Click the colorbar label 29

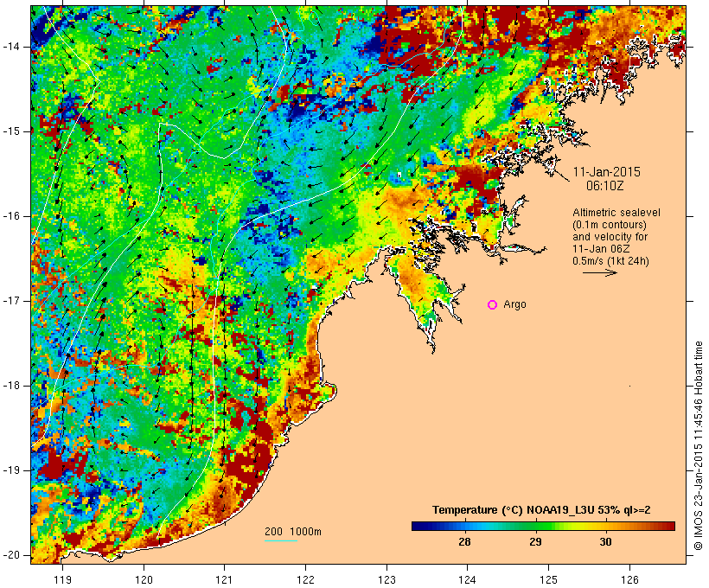[535, 541]
